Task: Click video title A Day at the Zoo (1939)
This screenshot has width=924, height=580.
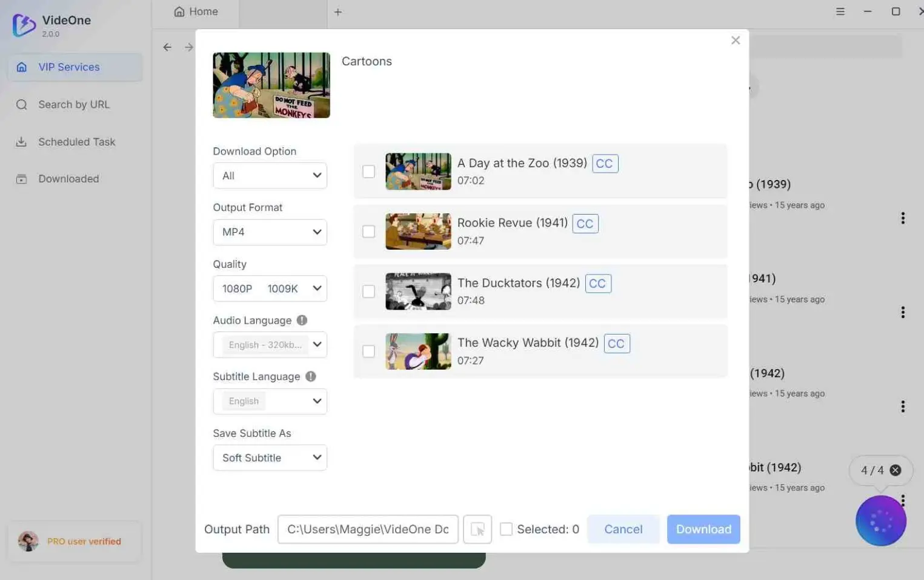Action: coord(522,163)
